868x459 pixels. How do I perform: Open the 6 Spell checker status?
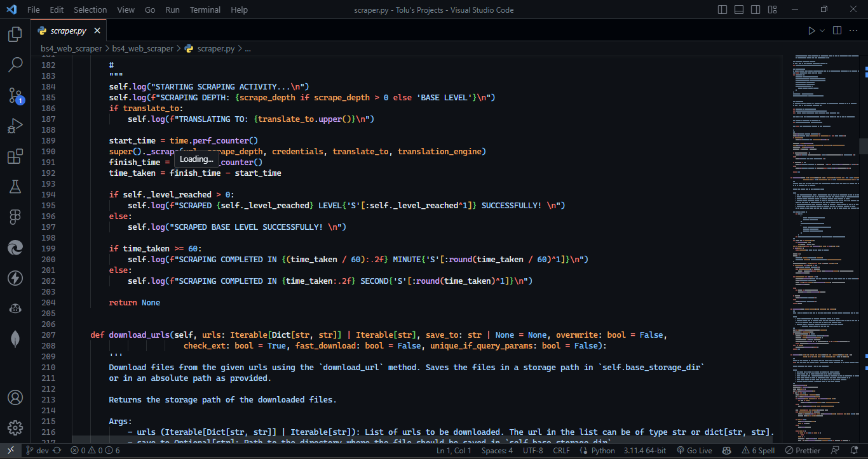tap(759, 450)
